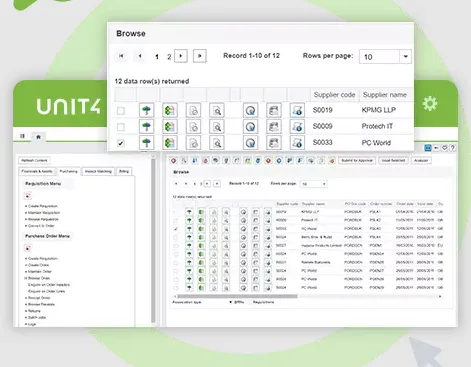
Task: Click the Refresh Content button
Action: [34, 160]
